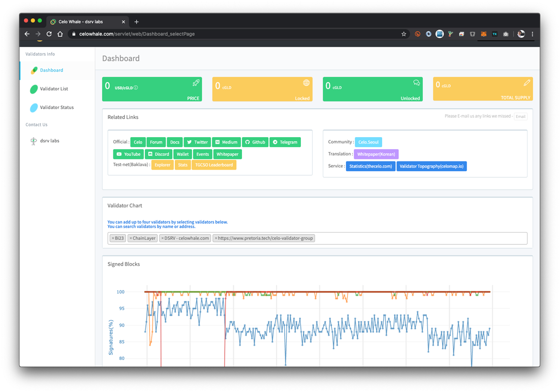Open the Chrome three-dot menu
This screenshot has width=559, height=392.
532,34
